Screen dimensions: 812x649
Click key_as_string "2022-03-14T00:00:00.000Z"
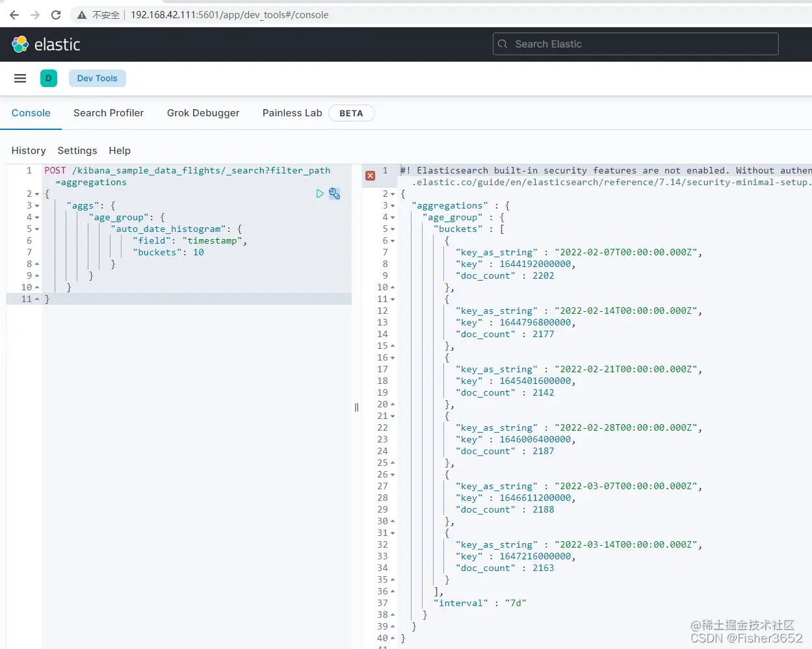pos(625,544)
